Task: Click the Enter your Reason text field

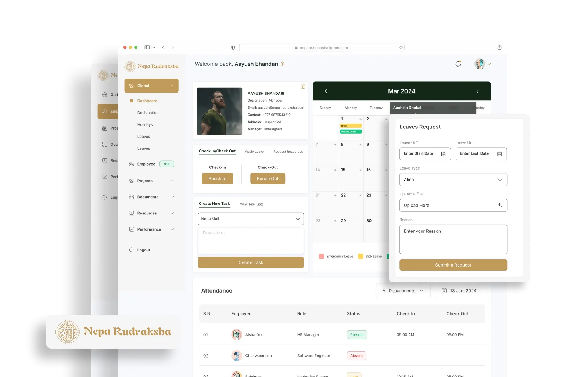Action: point(453,239)
